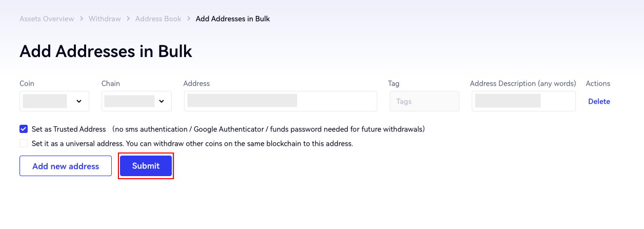Viewport: 644px width, 229px height.
Task: Click the Add new address button
Action: [66, 166]
